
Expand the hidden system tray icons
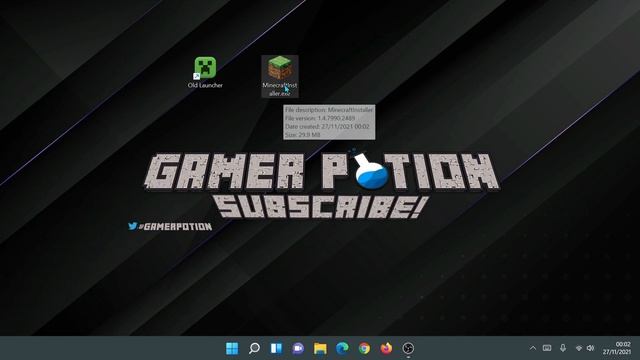tap(533, 348)
